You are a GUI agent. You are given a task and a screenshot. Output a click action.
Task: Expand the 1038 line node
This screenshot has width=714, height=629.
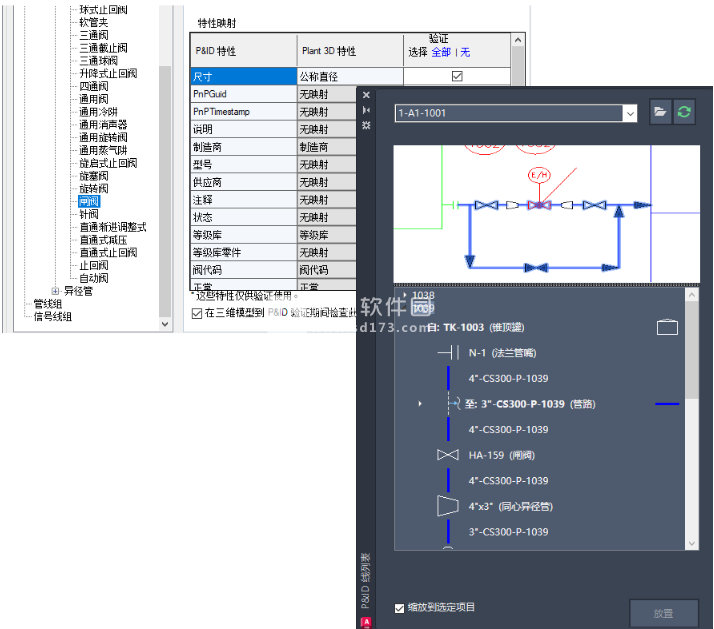click(x=405, y=295)
